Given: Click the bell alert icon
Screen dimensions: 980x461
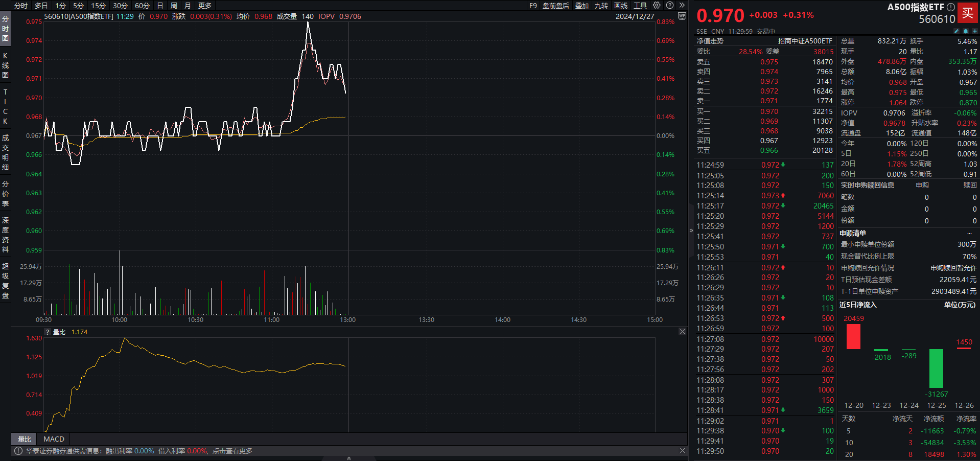Looking at the screenshot, I should (x=965, y=31).
